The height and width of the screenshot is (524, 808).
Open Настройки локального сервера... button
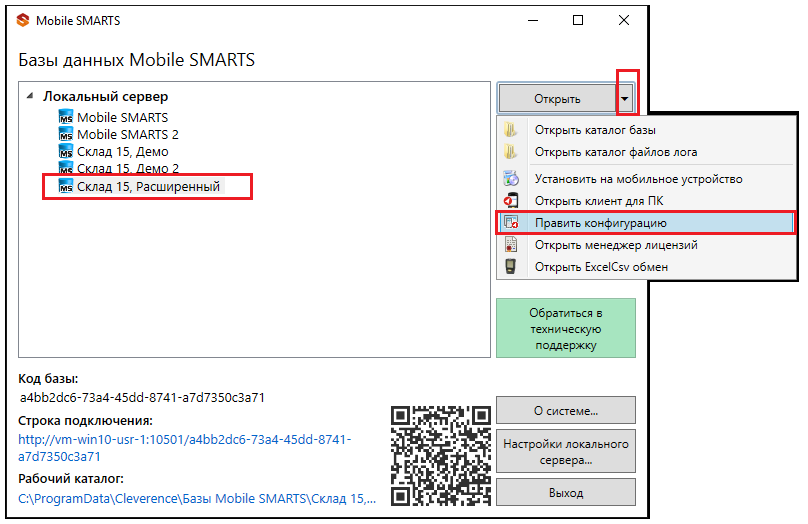[x=566, y=451]
